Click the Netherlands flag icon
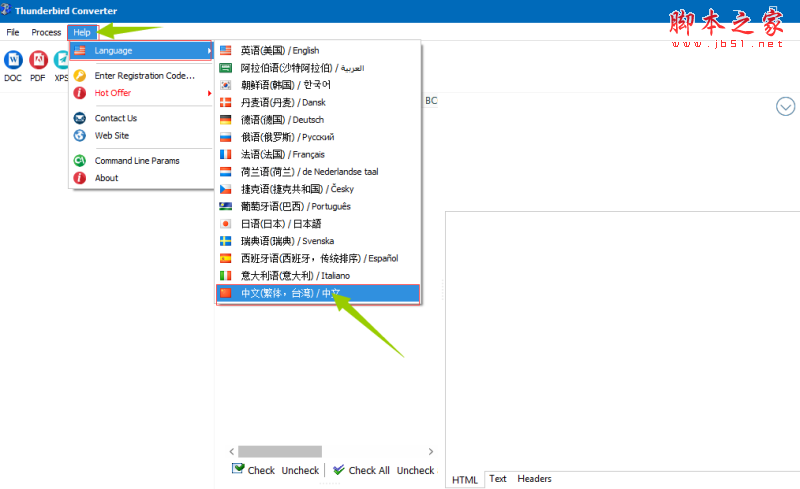 click(226, 172)
